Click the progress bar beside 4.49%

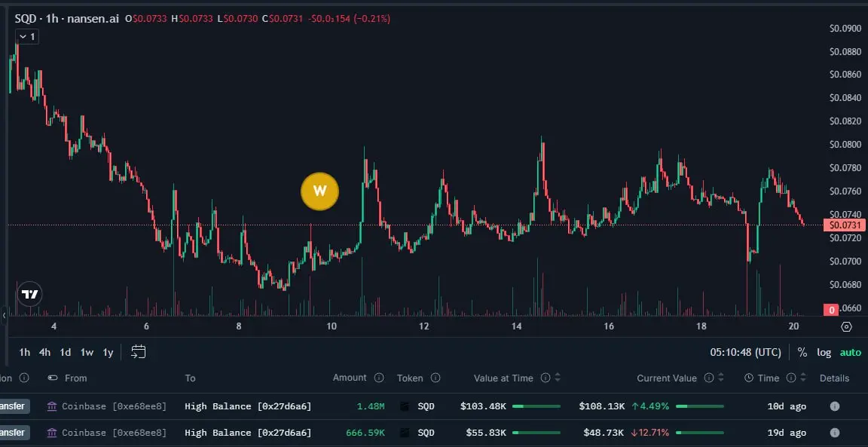[700, 406]
